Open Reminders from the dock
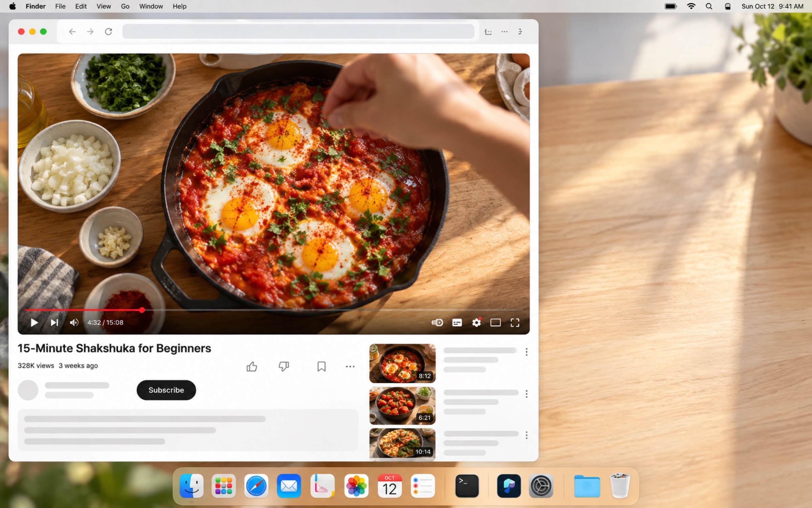Image resolution: width=812 pixels, height=508 pixels. [423, 486]
